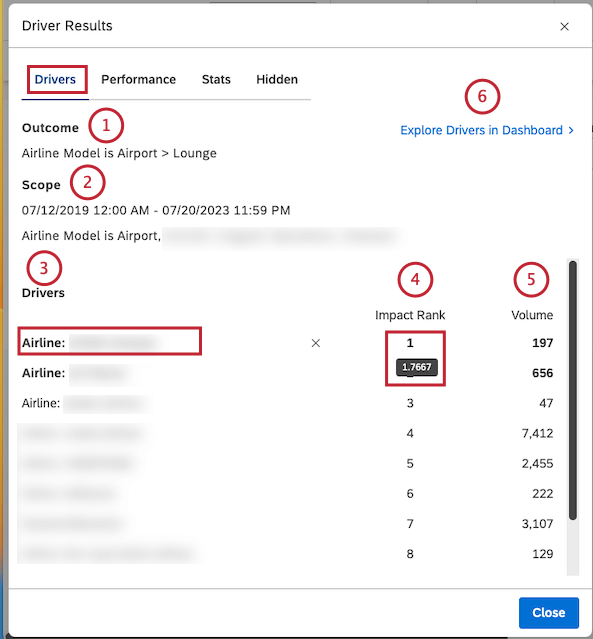Click the drivers list vertical scrollbar thumb
Viewport: 593px width, 639px height.
point(573,390)
